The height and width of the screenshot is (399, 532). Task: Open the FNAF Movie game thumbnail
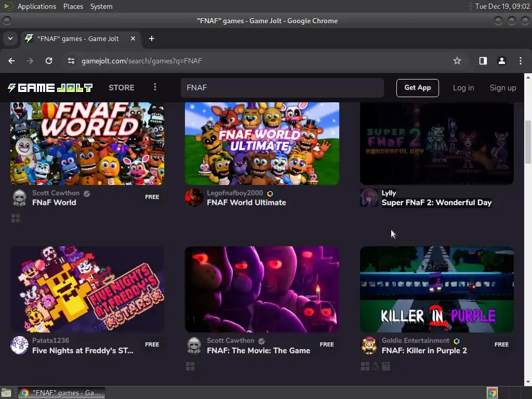coord(262,289)
